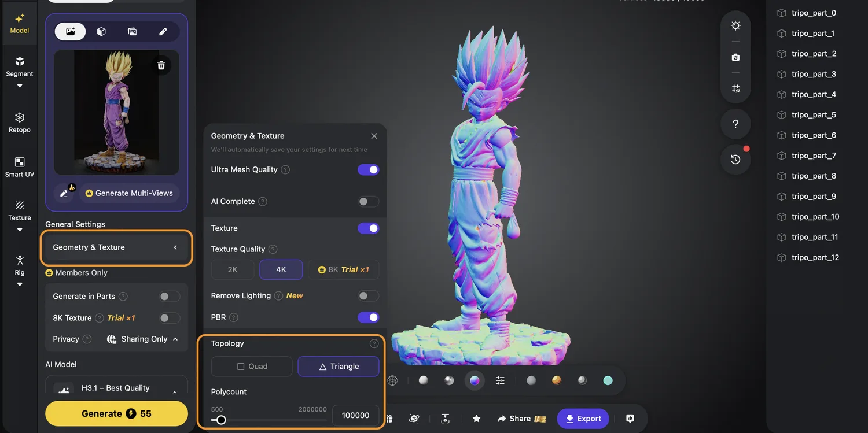The width and height of the screenshot is (868, 433).
Task: Turn off the Texture switch
Action: [369, 228]
